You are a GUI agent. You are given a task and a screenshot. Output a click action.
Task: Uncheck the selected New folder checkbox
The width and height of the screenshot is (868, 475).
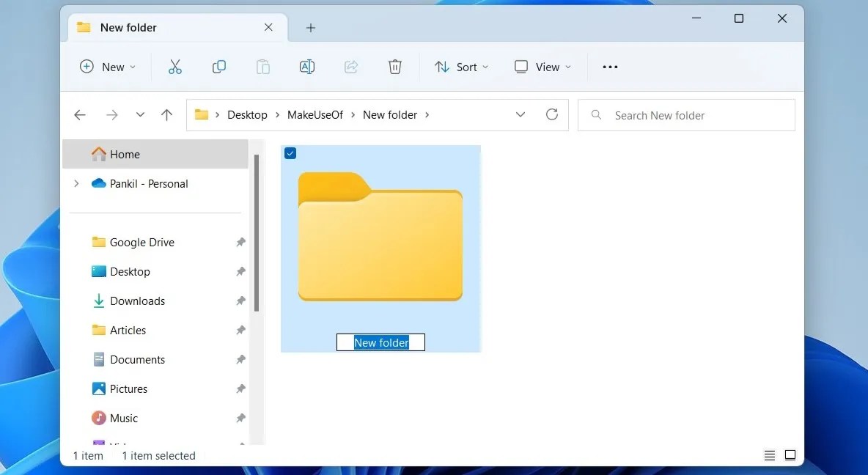[x=290, y=153]
